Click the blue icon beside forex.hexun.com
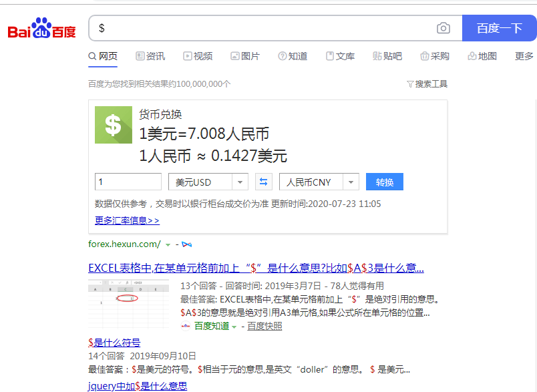Screen dimensions: 537x392 [186, 244]
